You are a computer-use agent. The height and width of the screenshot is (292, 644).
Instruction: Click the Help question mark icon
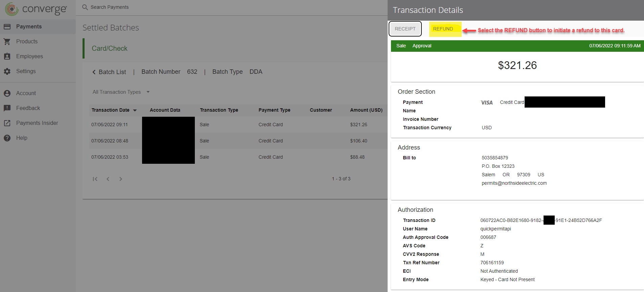point(7,138)
